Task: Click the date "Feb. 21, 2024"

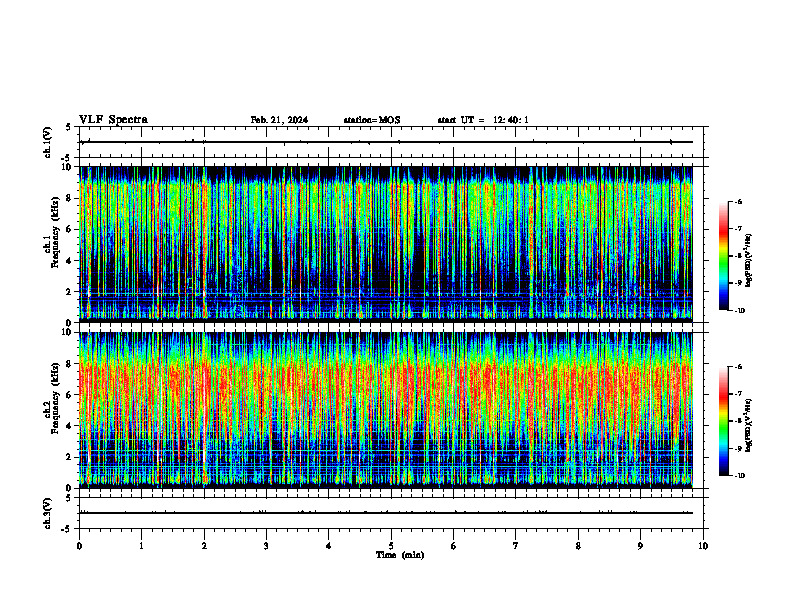Action: (x=279, y=120)
